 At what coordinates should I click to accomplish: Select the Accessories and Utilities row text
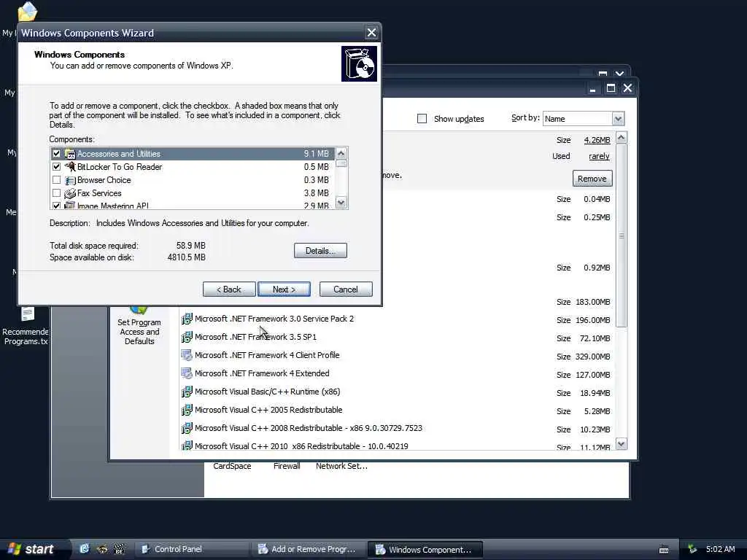119,154
